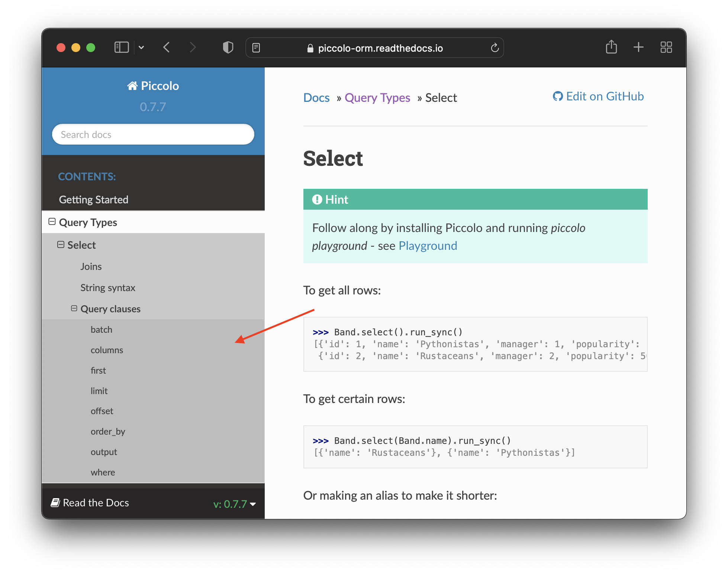Collapse the Query clauses expander
728x574 pixels.
point(74,309)
